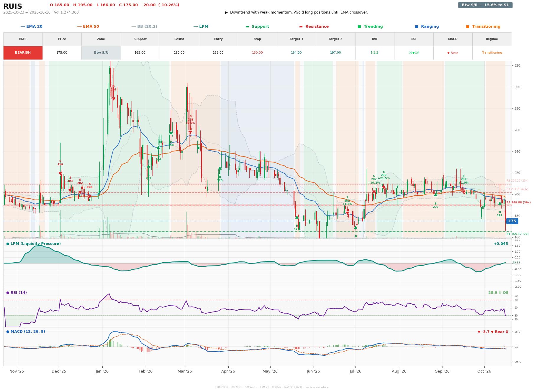This screenshot has width=534, height=392.
Task: Click the sell marker labeled S 206 +21.5%
Action: coord(384,187)
